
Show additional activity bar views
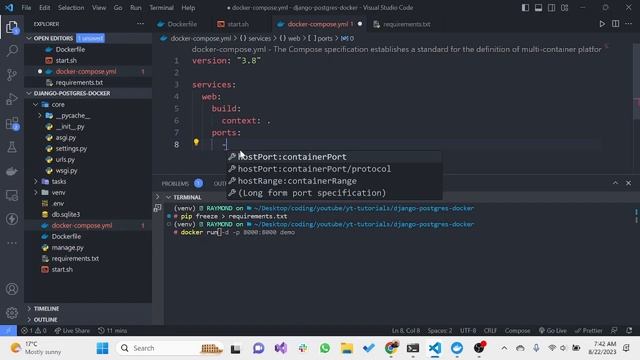click(12, 243)
